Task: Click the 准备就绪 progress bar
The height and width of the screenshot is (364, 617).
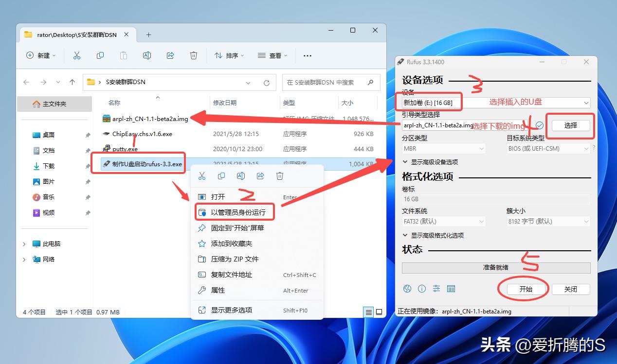Action: coord(496,268)
